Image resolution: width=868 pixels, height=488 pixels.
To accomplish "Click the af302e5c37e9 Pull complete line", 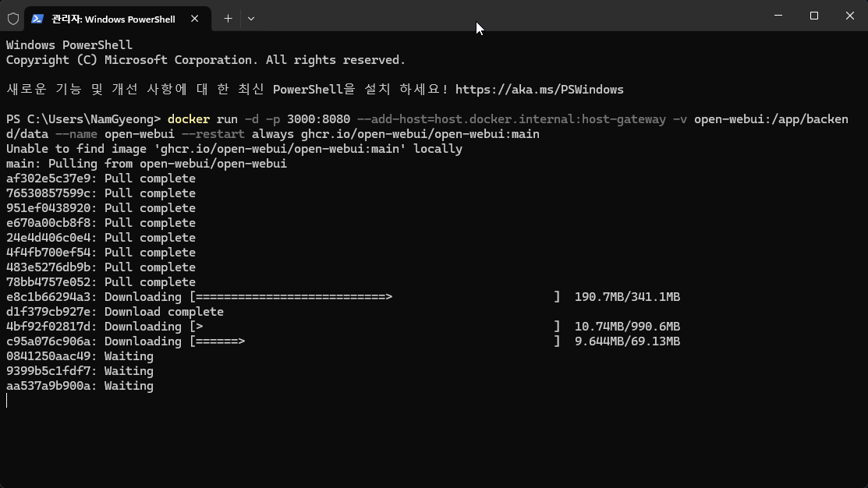I will pos(100,178).
